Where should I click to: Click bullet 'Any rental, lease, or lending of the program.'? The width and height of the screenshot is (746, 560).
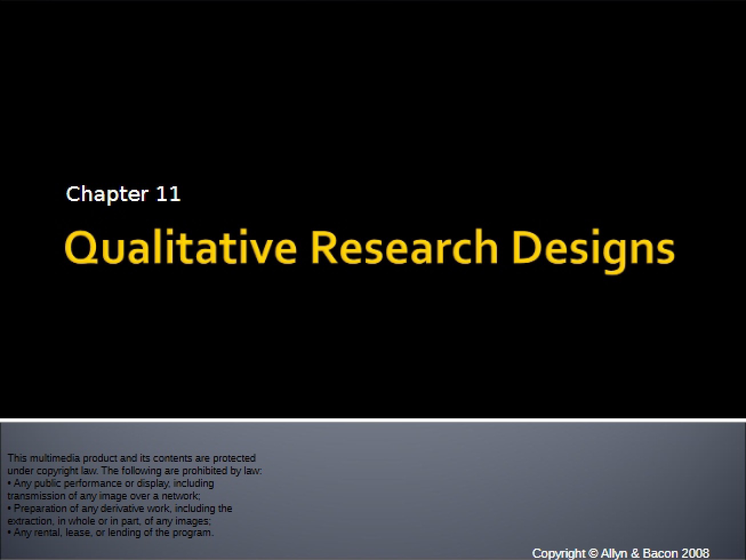(x=111, y=533)
